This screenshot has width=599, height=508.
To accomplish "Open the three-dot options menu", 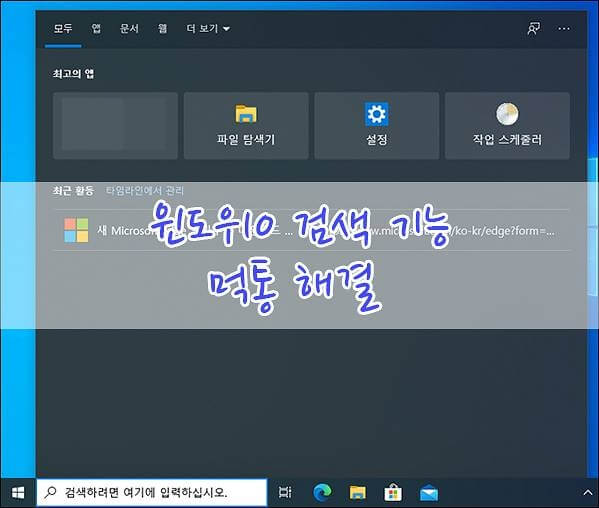I will pos(564,29).
